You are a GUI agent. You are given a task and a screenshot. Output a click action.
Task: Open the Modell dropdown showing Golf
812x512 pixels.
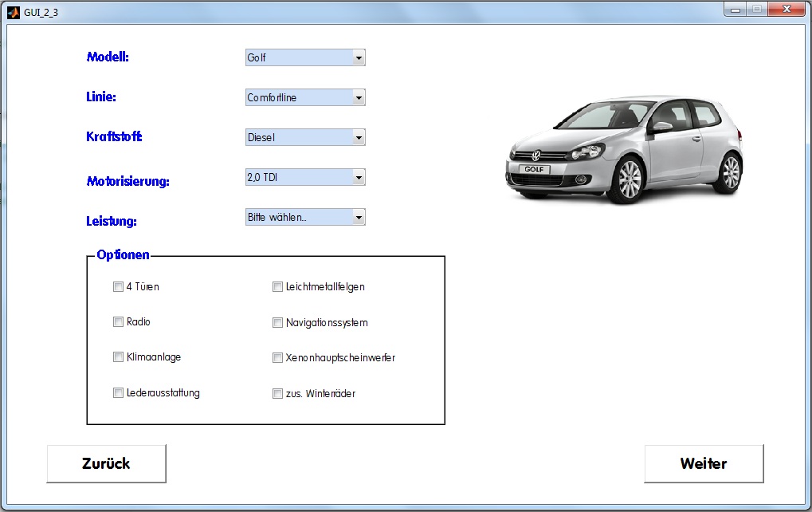[305, 58]
